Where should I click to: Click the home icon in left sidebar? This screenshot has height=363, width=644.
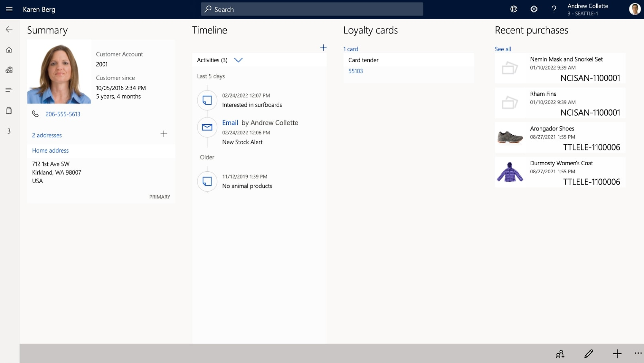(9, 50)
